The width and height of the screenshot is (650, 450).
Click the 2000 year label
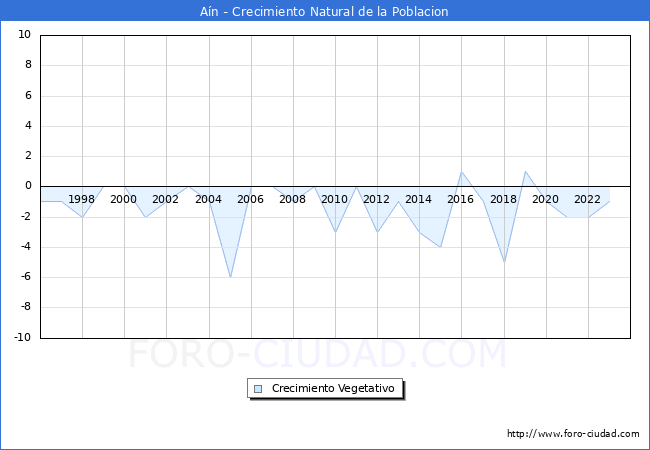(123, 199)
